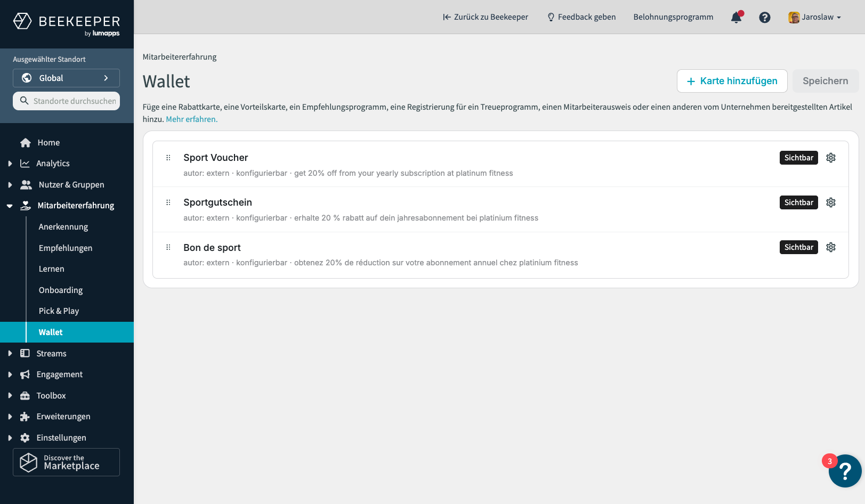The width and height of the screenshot is (865, 504).
Task: Follow the Mehr erfahren link
Action: 192,119
